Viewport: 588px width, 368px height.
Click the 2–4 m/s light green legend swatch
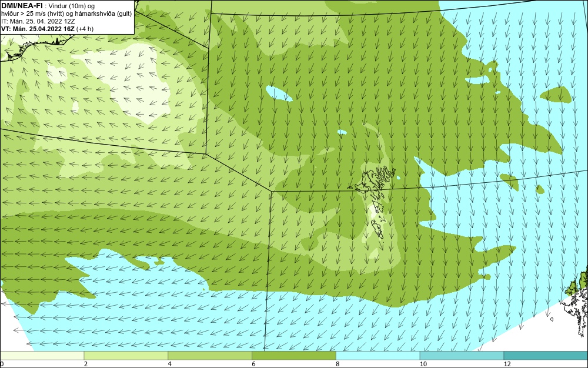(x=126, y=356)
